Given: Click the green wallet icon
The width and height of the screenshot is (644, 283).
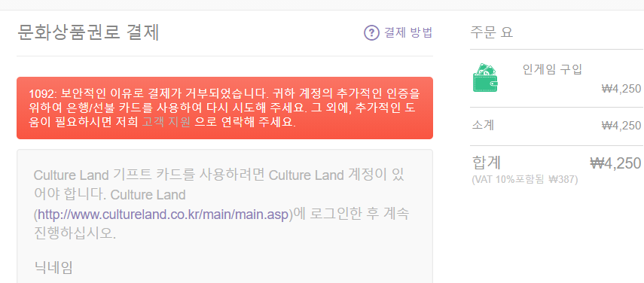Looking at the screenshot, I should (x=485, y=78).
